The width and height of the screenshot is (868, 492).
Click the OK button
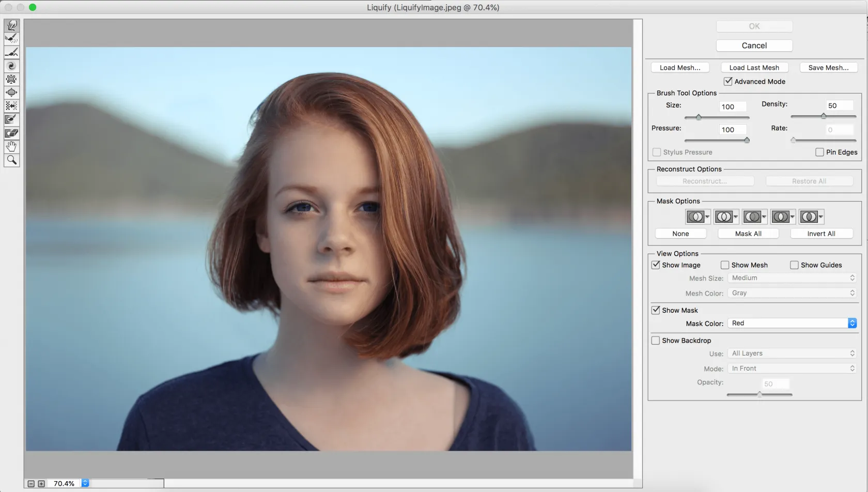pos(754,26)
